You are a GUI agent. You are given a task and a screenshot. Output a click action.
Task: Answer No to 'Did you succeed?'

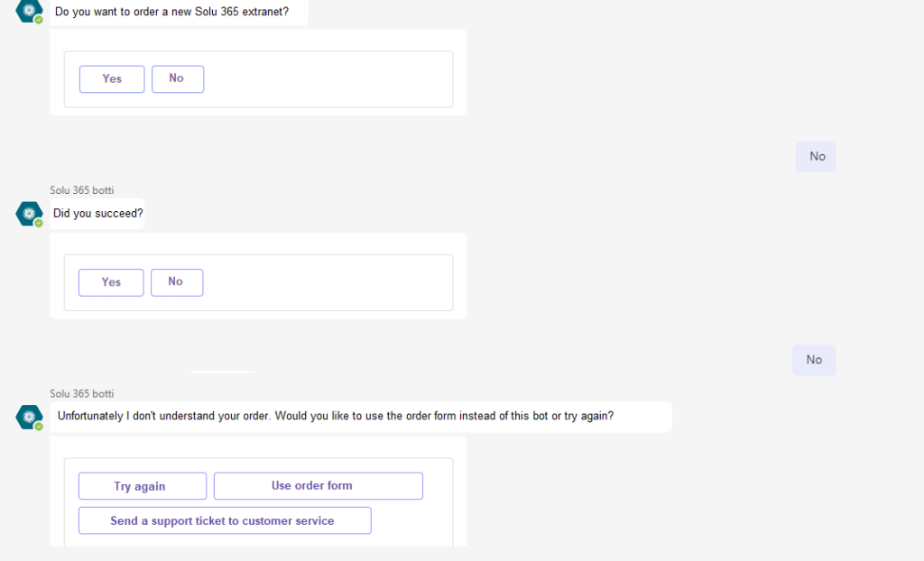tap(177, 282)
